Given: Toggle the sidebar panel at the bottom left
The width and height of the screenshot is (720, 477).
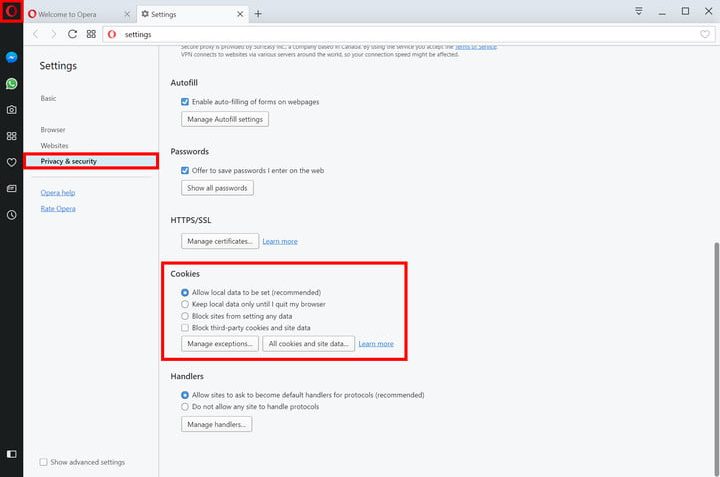Looking at the screenshot, I should (11, 454).
